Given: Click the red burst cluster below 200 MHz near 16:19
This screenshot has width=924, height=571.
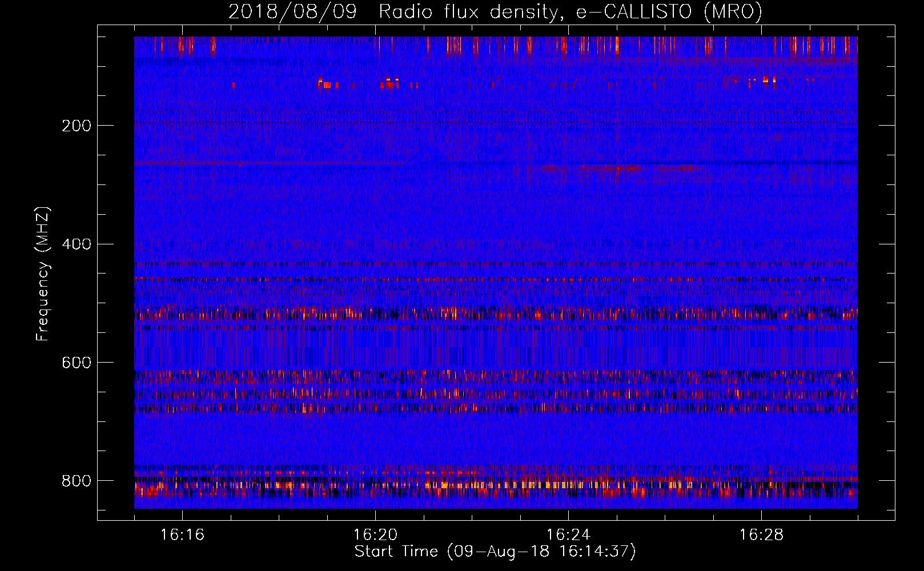Looking at the screenshot, I should pyautogui.click(x=328, y=85).
